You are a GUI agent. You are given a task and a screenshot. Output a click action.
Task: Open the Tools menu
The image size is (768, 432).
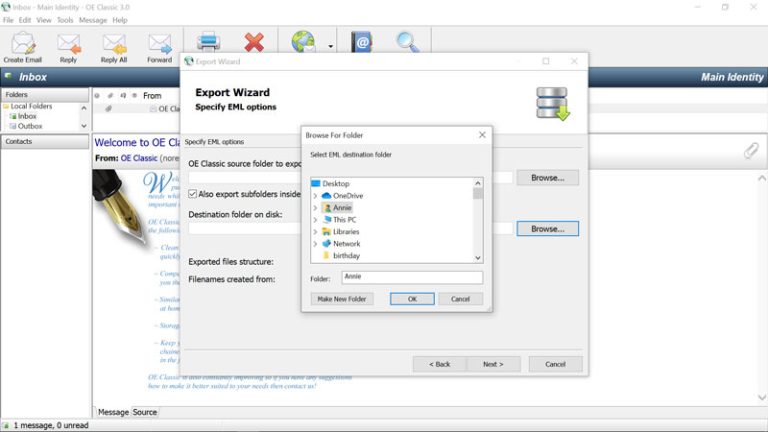coord(65,20)
